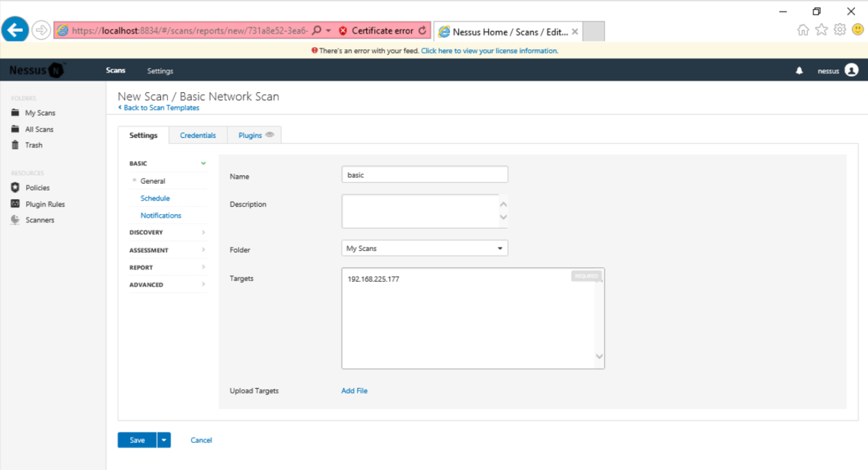Open Settings in the top navigation bar
This screenshot has width=868, height=470.
[x=160, y=71]
